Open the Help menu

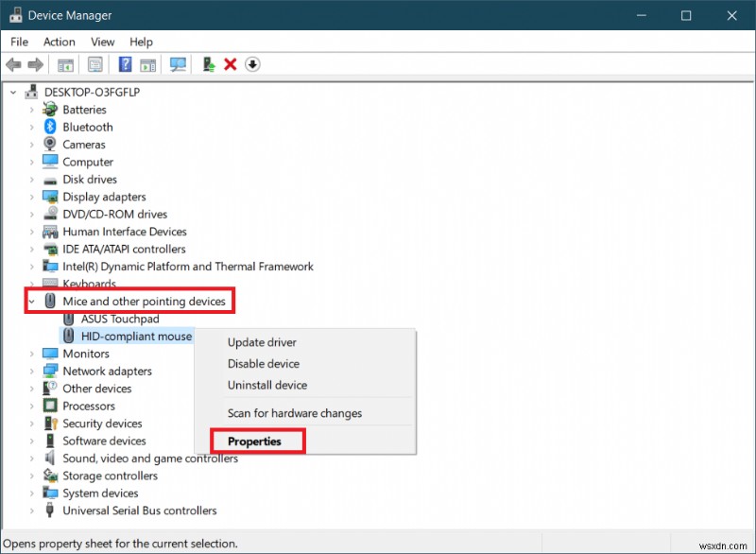(141, 42)
